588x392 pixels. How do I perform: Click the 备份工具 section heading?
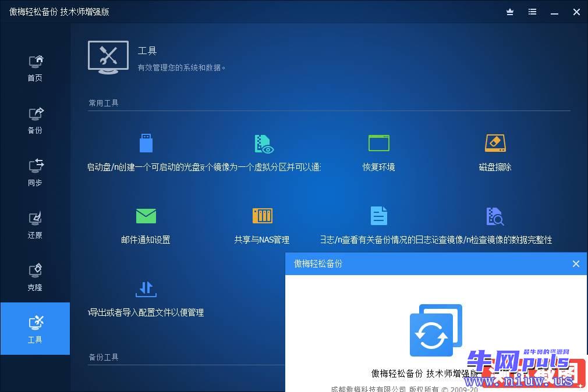tap(104, 357)
